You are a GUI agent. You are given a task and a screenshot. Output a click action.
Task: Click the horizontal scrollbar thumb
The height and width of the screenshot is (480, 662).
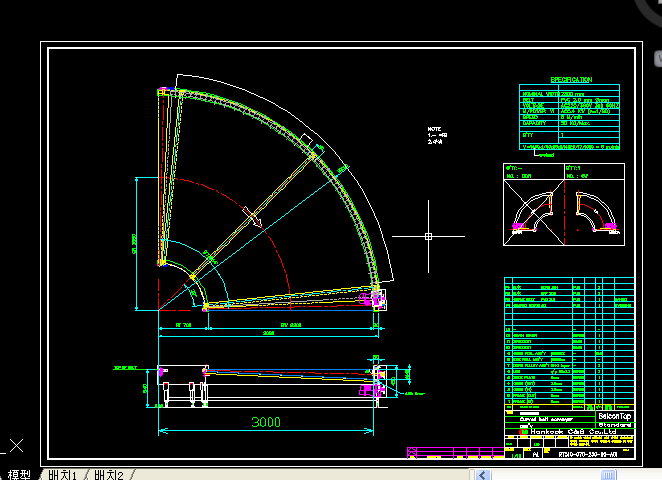click(x=608, y=475)
